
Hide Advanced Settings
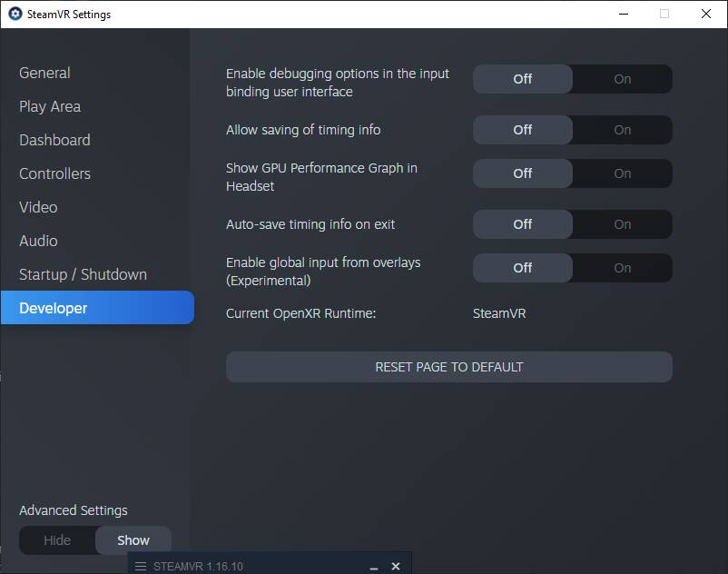tap(57, 540)
